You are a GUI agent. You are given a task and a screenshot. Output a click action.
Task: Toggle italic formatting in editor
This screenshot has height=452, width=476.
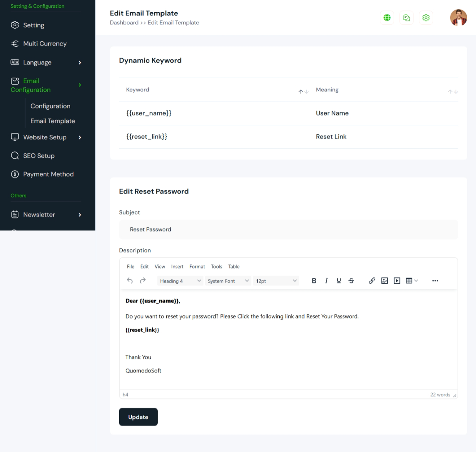326,281
